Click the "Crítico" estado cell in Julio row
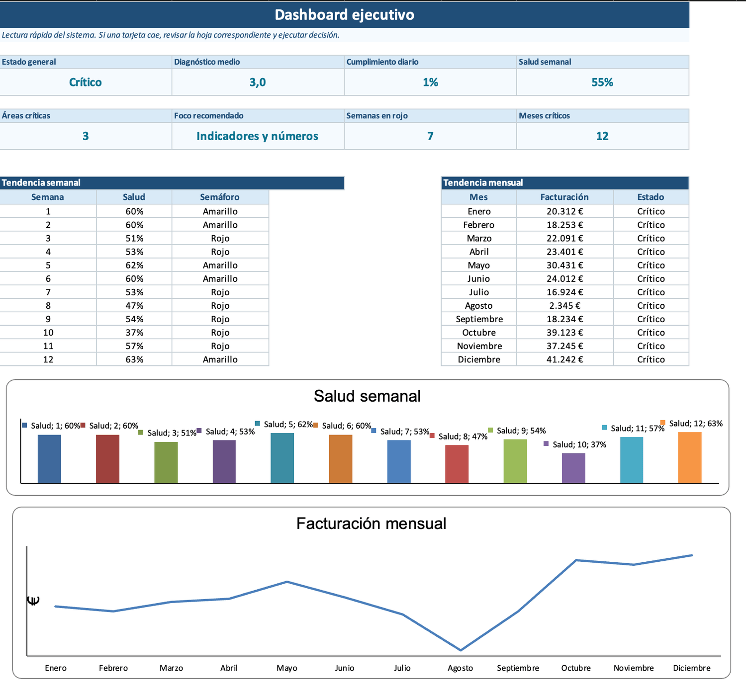Image resolution: width=746 pixels, height=700 pixels. click(x=651, y=292)
